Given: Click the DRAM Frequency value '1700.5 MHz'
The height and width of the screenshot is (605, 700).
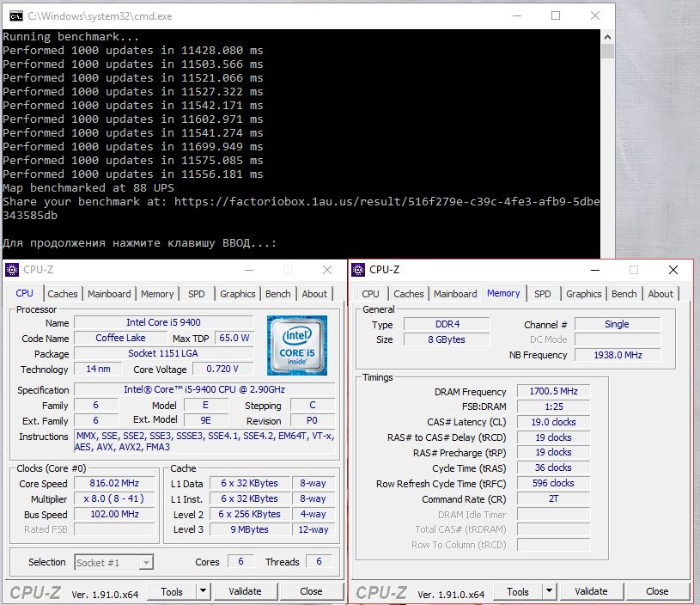Looking at the screenshot, I should [554, 391].
